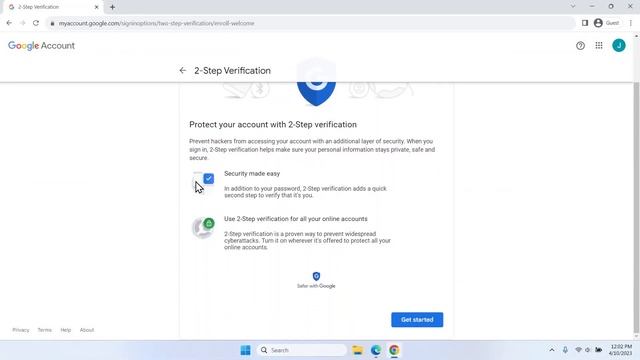The width and height of the screenshot is (640, 360).
Task: Click the address bar URL
Action: pyautogui.click(x=156, y=23)
